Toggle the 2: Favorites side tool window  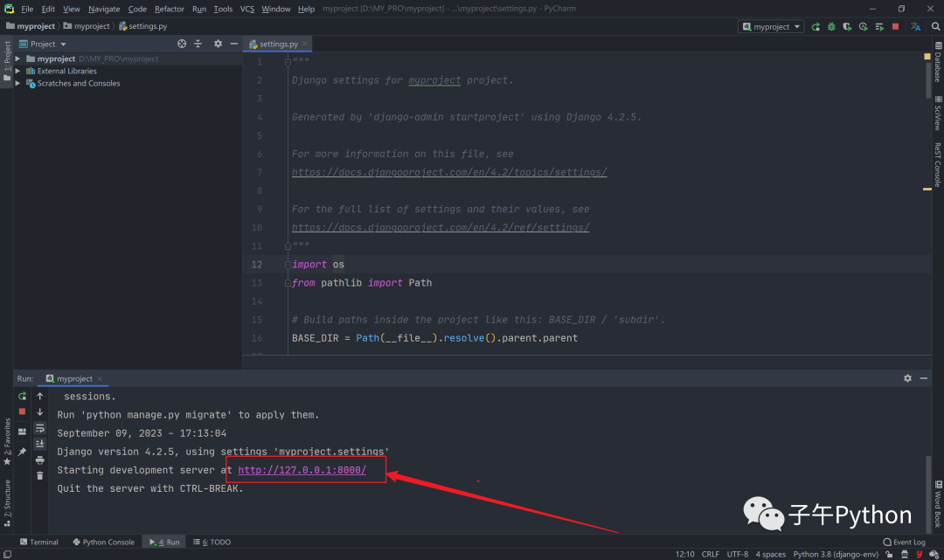7,441
